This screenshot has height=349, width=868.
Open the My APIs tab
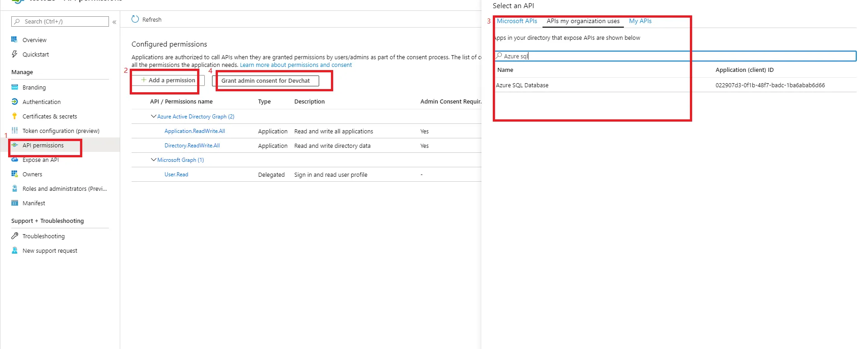[640, 21]
